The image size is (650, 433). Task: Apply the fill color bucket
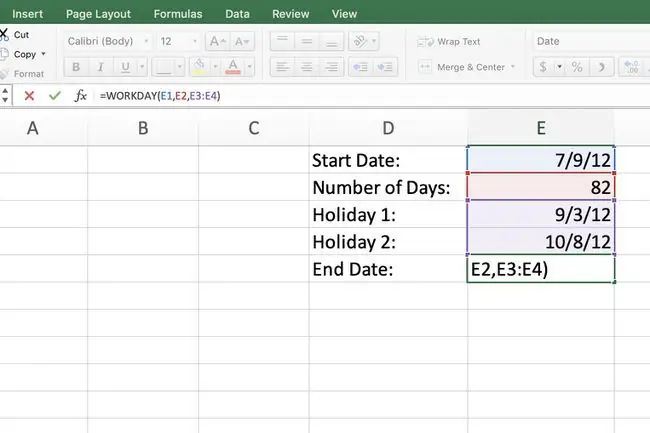pyautogui.click(x=199, y=67)
